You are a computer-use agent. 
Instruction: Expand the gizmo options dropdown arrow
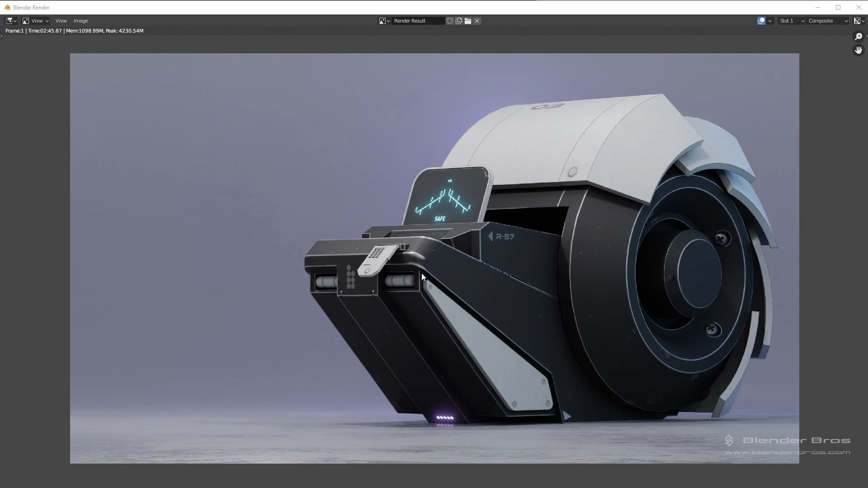pyautogui.click(x=770, y=21)
